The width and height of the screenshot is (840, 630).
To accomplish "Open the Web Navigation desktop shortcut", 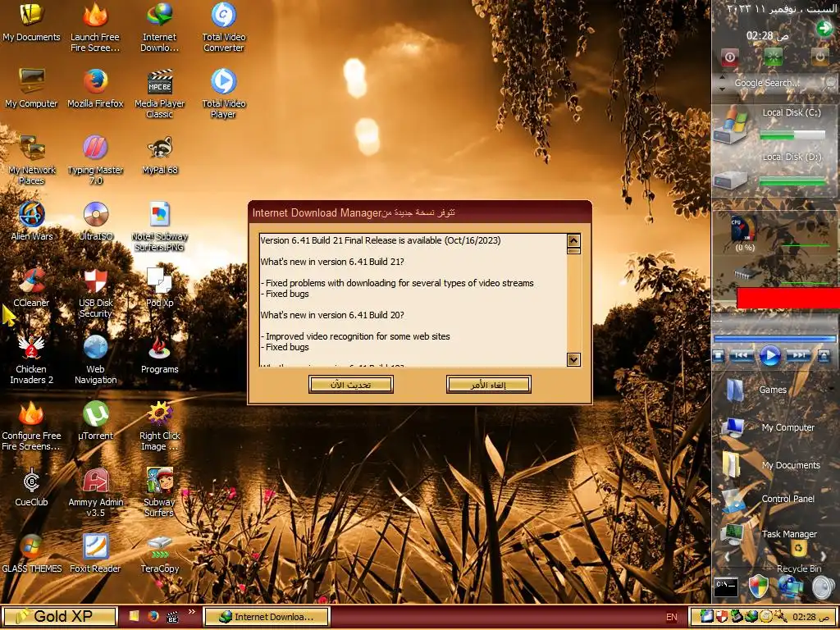I will coord(95,360).
